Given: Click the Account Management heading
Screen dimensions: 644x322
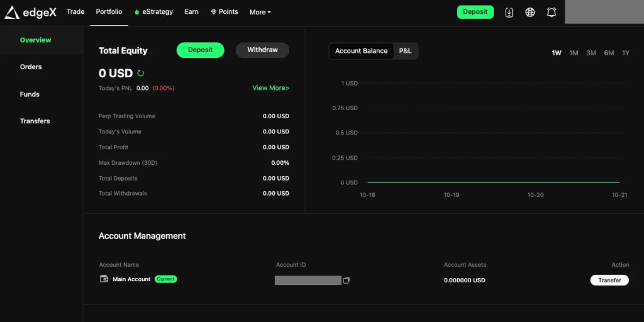Looking at the screenshot, I should click(x=142, y=236).
